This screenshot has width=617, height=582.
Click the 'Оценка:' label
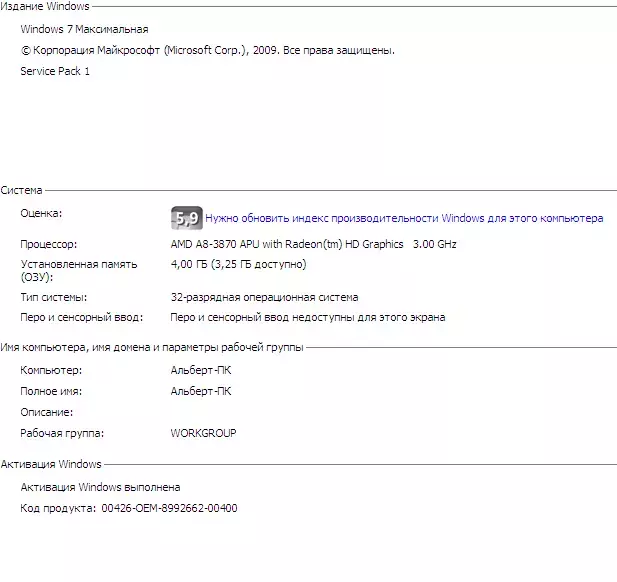pos(41,213)
